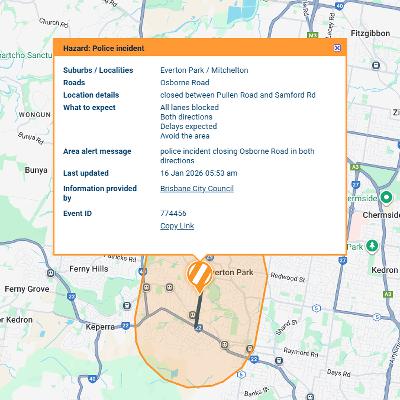
Task: Click the 'Location details' field label
Action: [x=91, y=95]
